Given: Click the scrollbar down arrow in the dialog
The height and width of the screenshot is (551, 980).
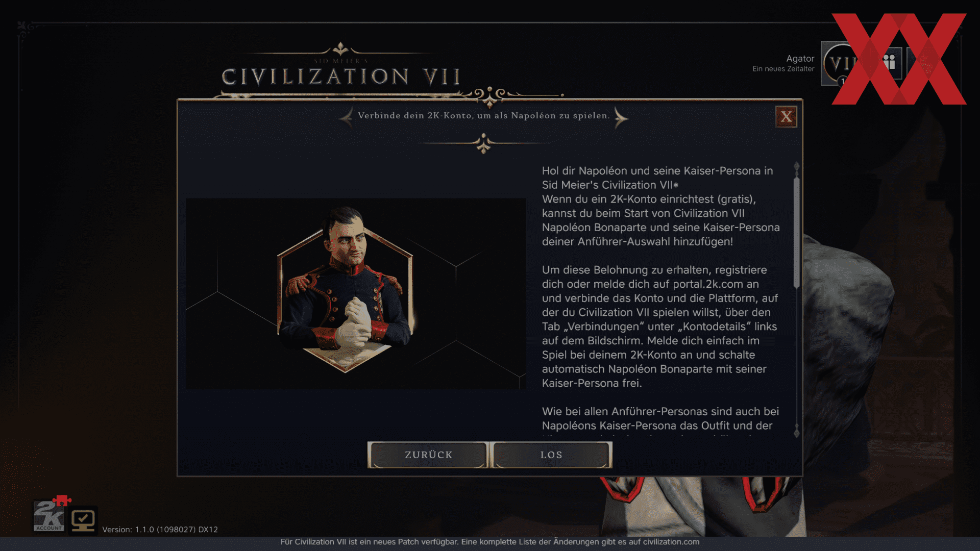Looking at the screenshot, I should (796, 432).
